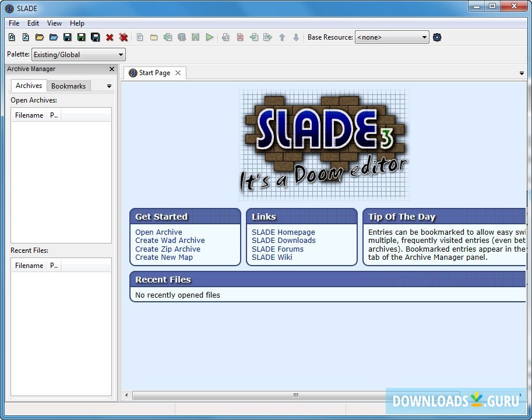Viewport: 532px width, 420px height.
Task: Click the SLADE 3 logo image
Action: coord(323,145)
